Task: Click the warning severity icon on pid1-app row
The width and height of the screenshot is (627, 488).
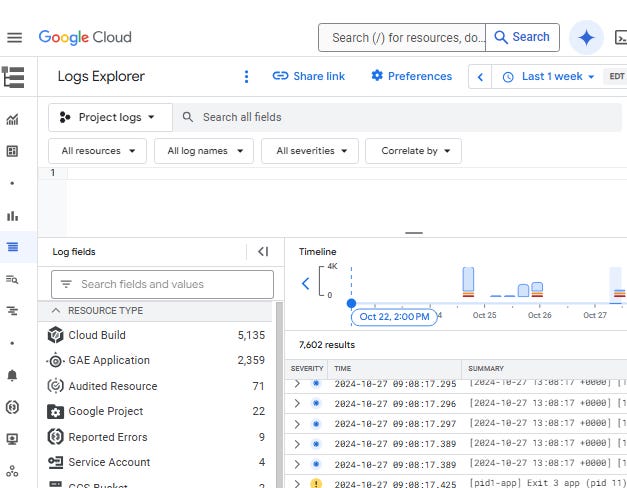Action: 316,484
